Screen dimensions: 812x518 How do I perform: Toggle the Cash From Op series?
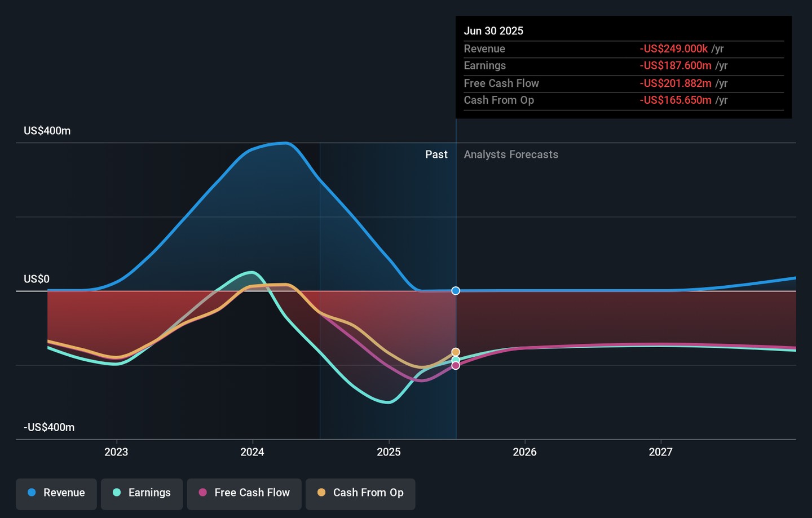pos(360,493)
